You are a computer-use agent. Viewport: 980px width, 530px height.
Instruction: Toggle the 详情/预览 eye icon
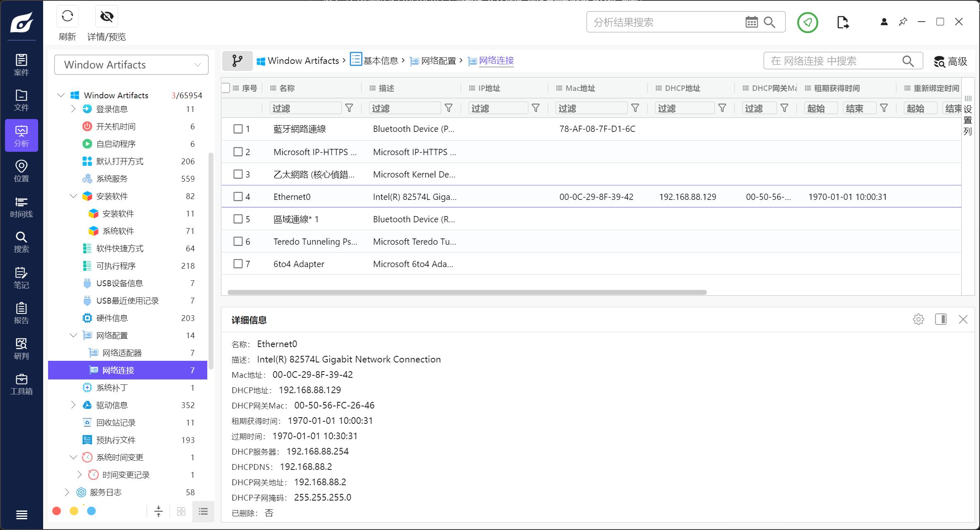(x=107, y=17)
